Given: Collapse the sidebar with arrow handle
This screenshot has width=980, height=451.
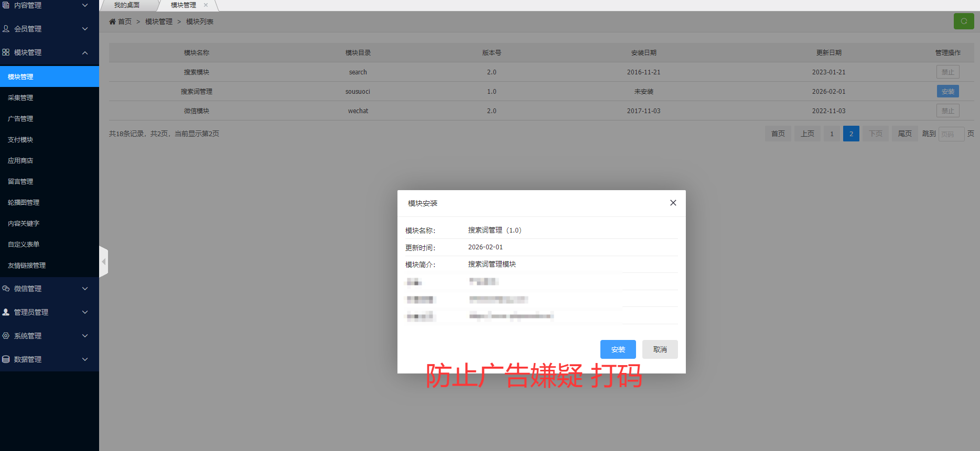Looking at the screenshot, I should 104,261.
